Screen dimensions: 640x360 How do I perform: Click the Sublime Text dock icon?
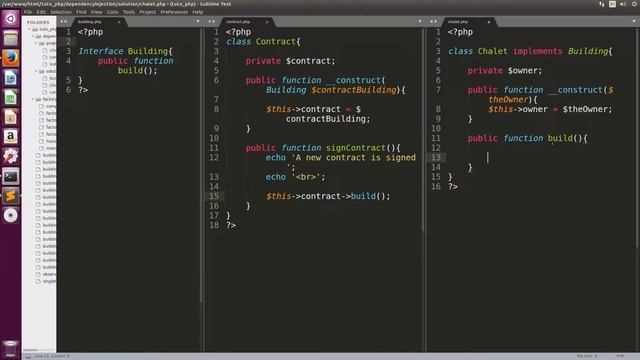(x=11, y=196)
